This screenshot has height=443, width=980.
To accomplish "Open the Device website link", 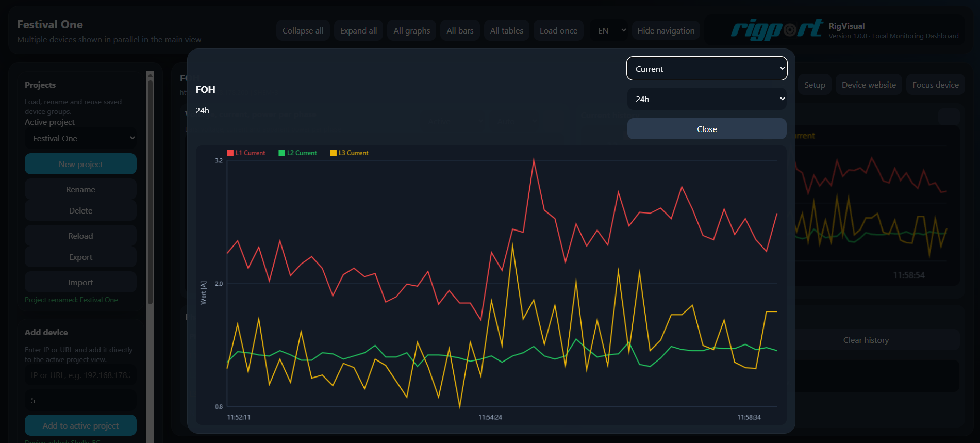I will point(868,85).
